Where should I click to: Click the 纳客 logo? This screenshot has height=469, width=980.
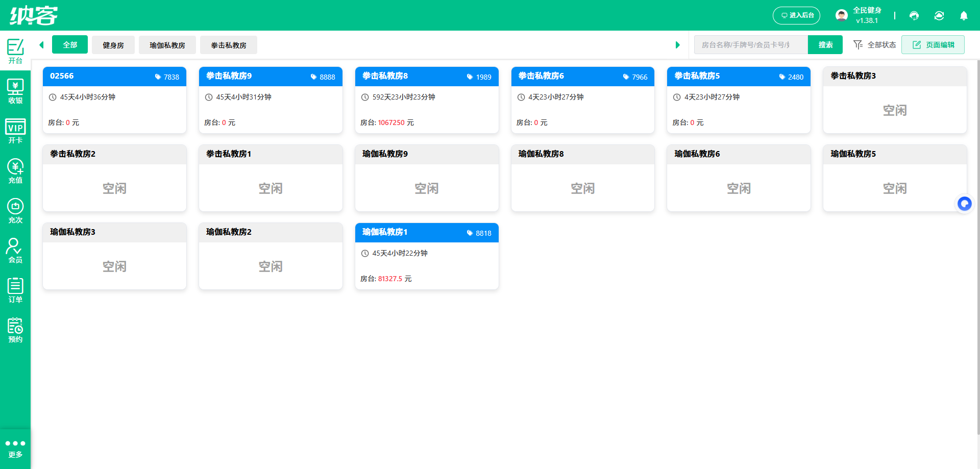click(x=34, y=15)
